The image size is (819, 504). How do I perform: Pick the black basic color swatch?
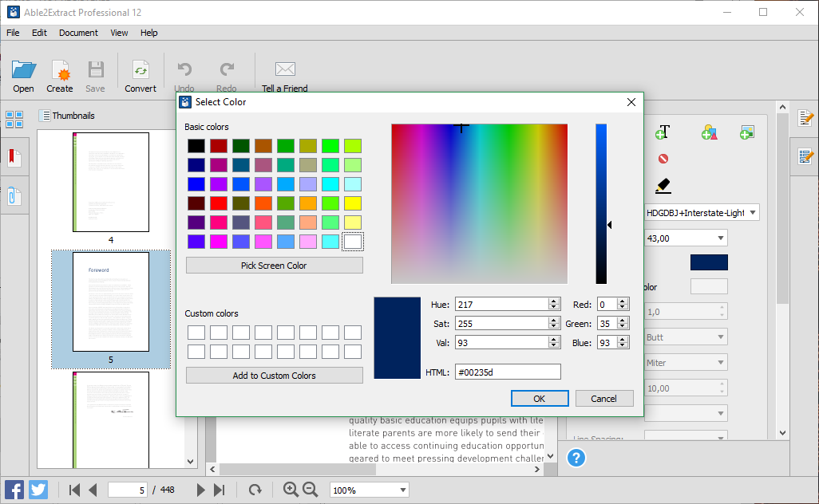[196, 146]
